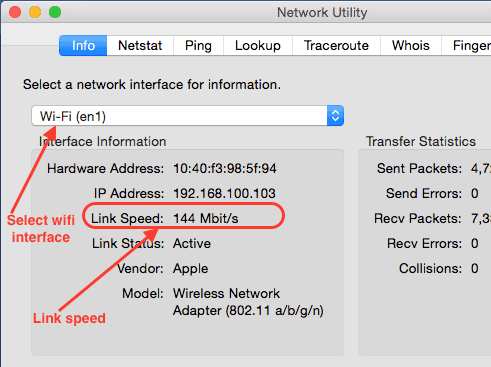
Task: Click the Collisions label
Action: (430, 268)
